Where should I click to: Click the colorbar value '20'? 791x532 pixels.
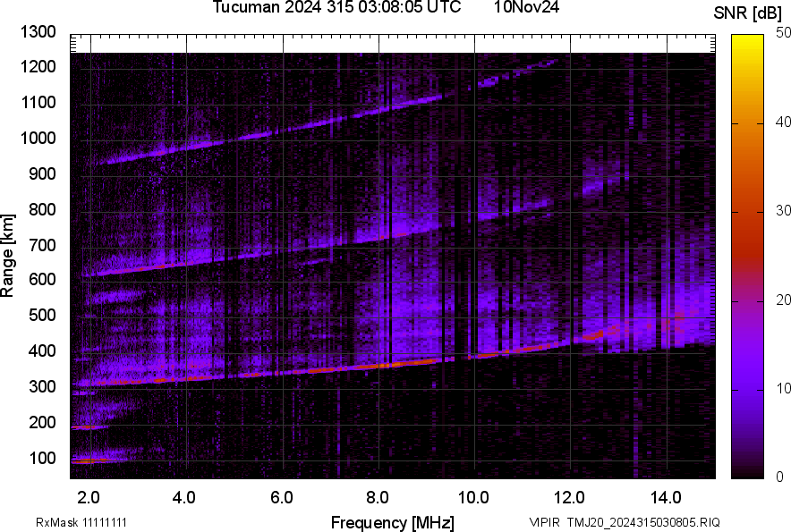(x=783, y=300)
